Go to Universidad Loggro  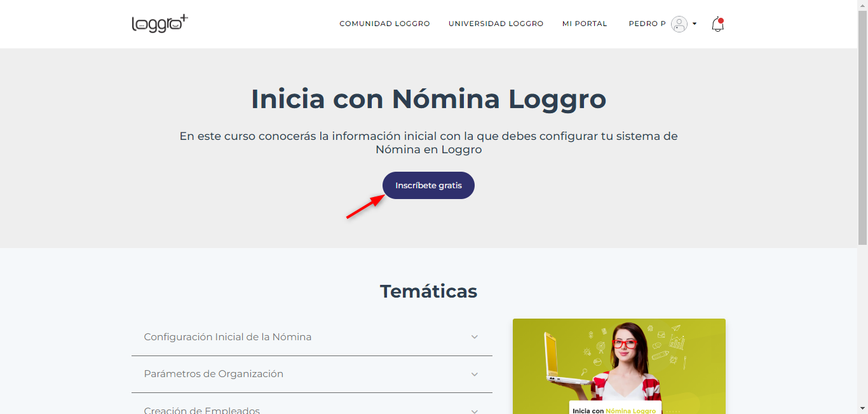coord(496,24)
